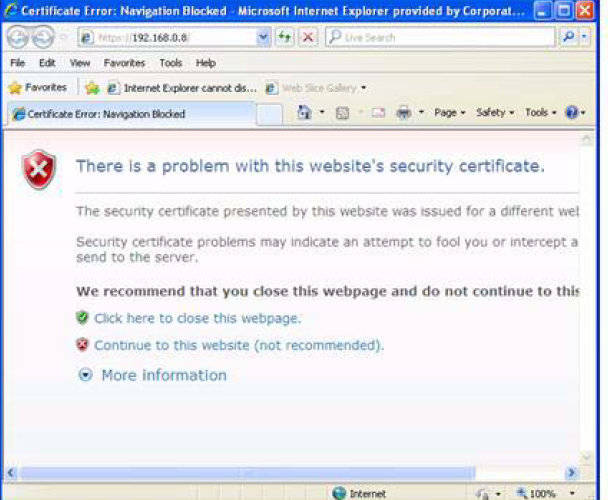The image size is (609, 500).
Task: Click here to close this webpage link
Action: coord(197,319)
